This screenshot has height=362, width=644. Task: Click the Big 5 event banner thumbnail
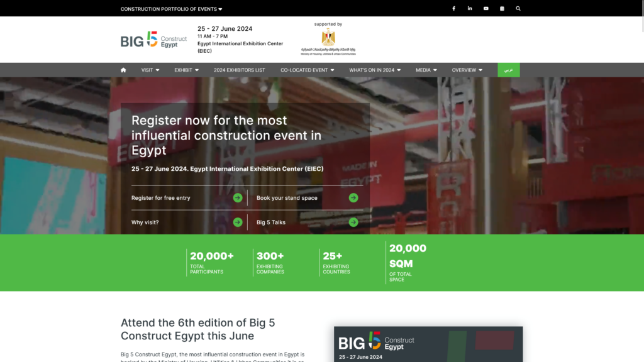[428, 344]
